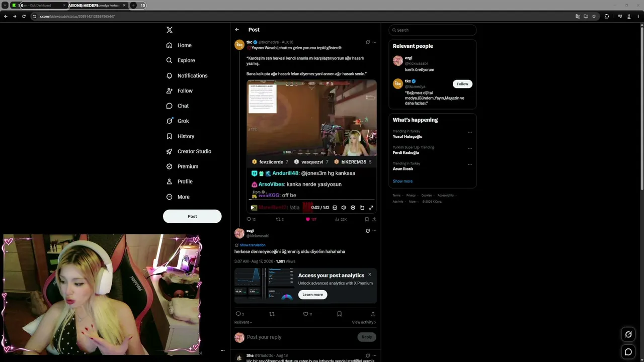
Task: Expand View activity
Action: point(364,322)
